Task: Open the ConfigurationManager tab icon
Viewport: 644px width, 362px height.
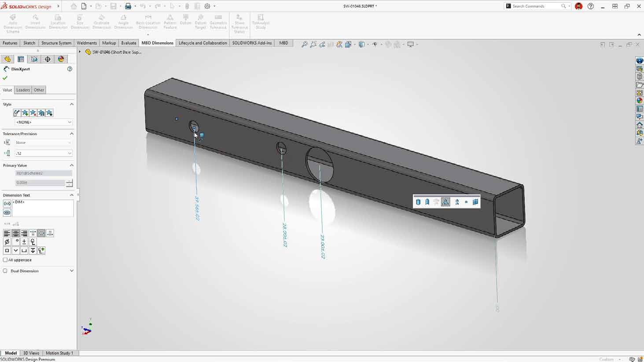Action: click(34, 59)
